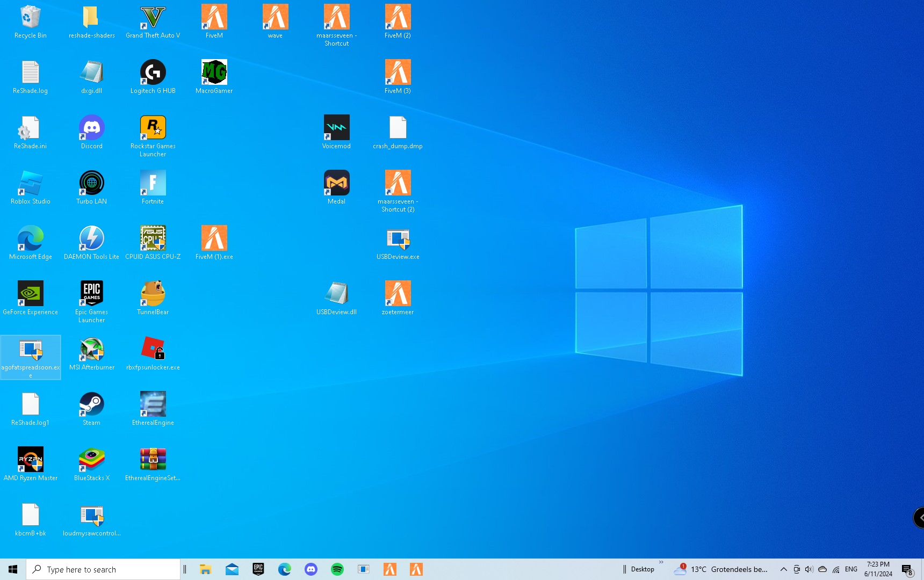924x580 pixels.
Task: Select the dxgi.dll file
Action: (92, 77)
